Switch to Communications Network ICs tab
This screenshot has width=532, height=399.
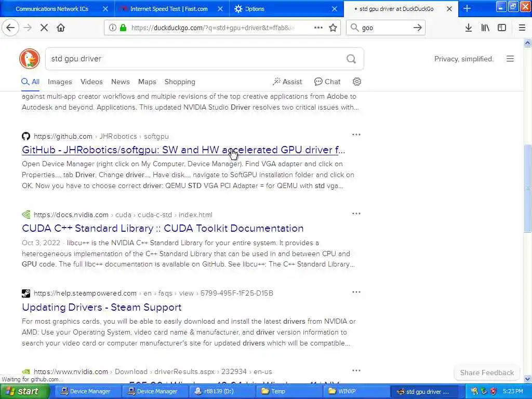(x=52, y=9)
